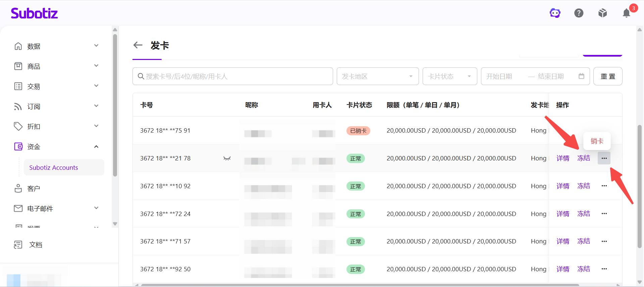Click the page vertical scrollbar on right
Viewport: 644px width, 287px height.
click(x=639, y=186)
